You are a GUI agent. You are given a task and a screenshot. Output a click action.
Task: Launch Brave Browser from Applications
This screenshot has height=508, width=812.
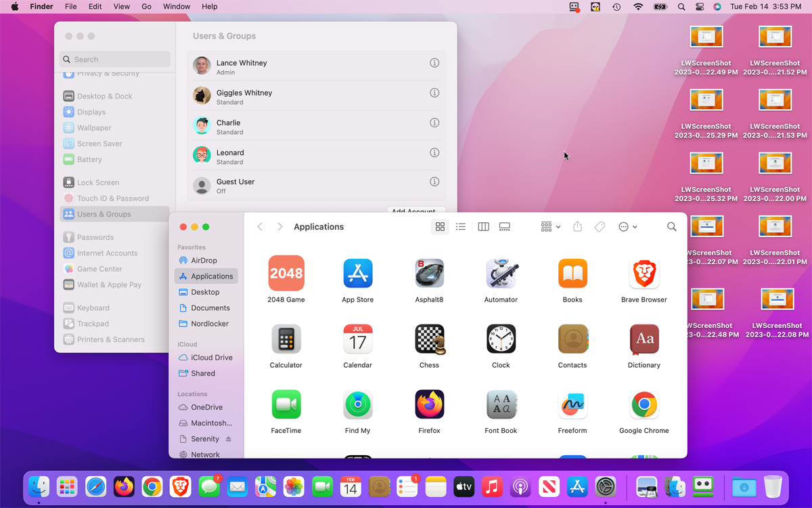pyautogui.click(x=644, y=273)
